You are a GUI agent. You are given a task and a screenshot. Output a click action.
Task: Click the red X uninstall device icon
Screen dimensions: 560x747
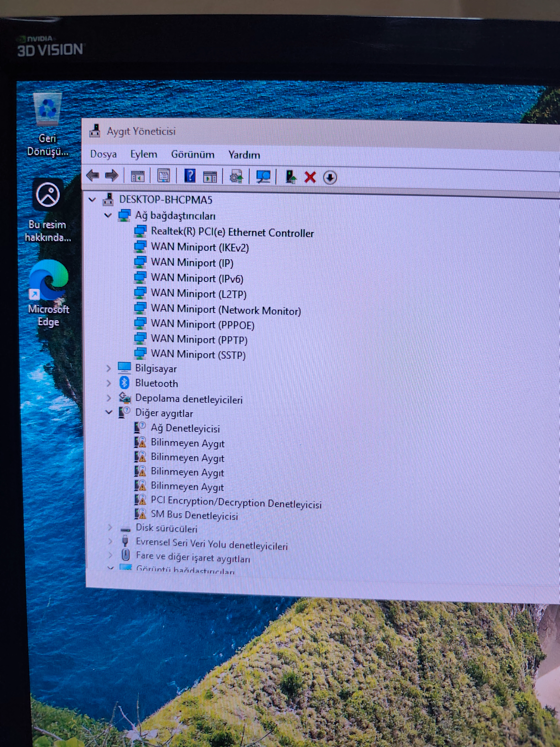pos(310,177)
